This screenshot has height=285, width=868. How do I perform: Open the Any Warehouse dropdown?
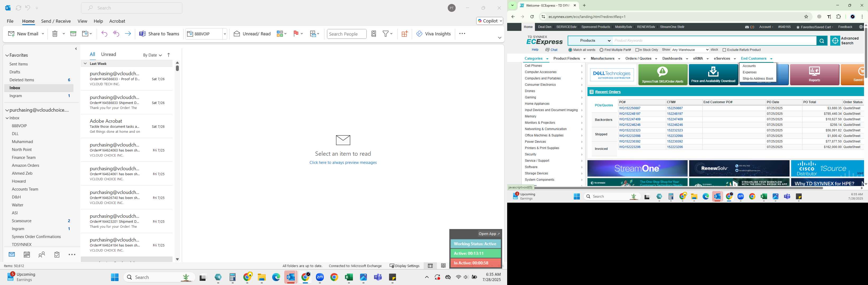coord(690,50)
